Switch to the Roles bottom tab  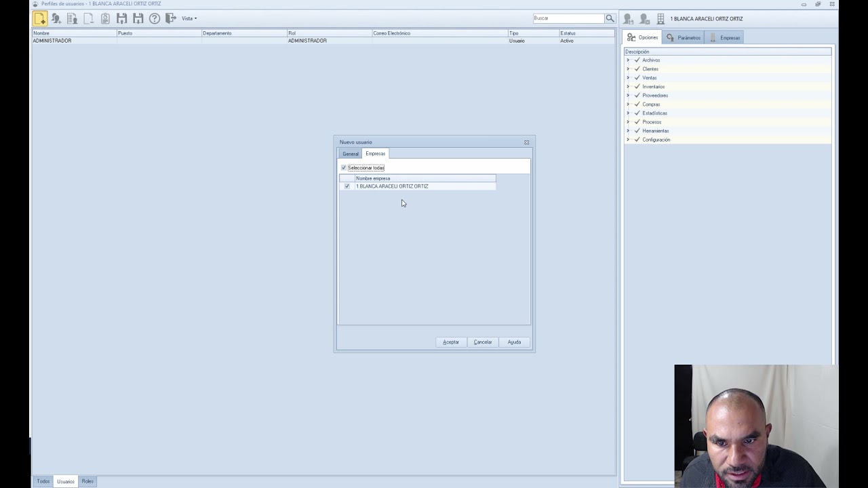pyautogui.click(x=87, y=481)
